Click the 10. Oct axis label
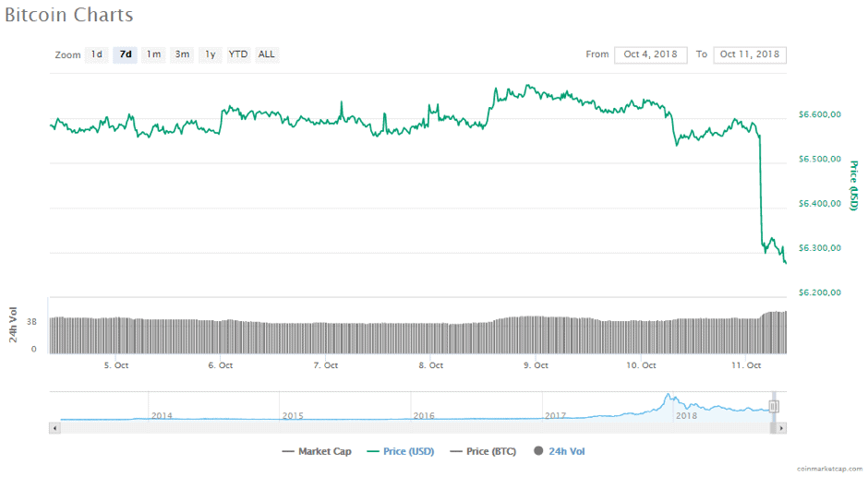Screen dimensions: 868x477 [x=641, y=365]
